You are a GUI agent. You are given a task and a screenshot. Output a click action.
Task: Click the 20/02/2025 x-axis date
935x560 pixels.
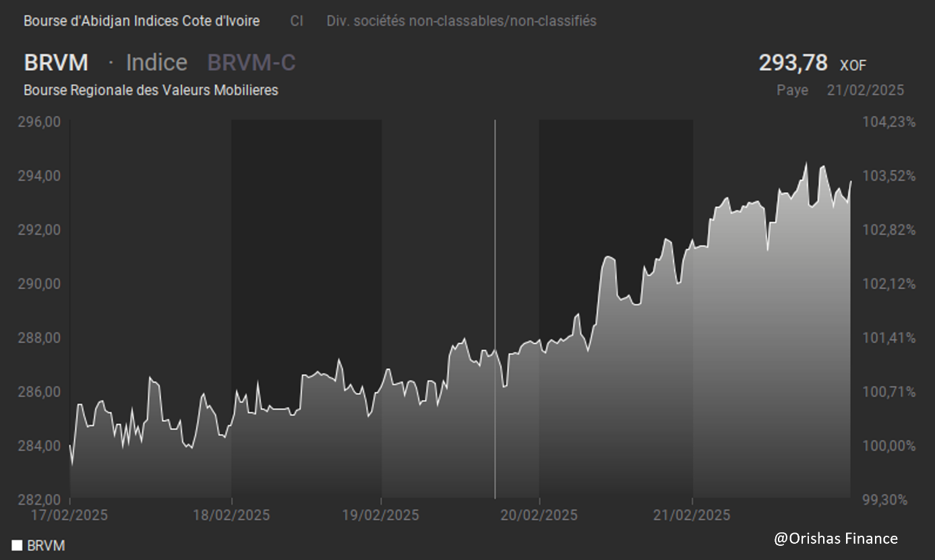pyautogui.click(x=539, y=515)
